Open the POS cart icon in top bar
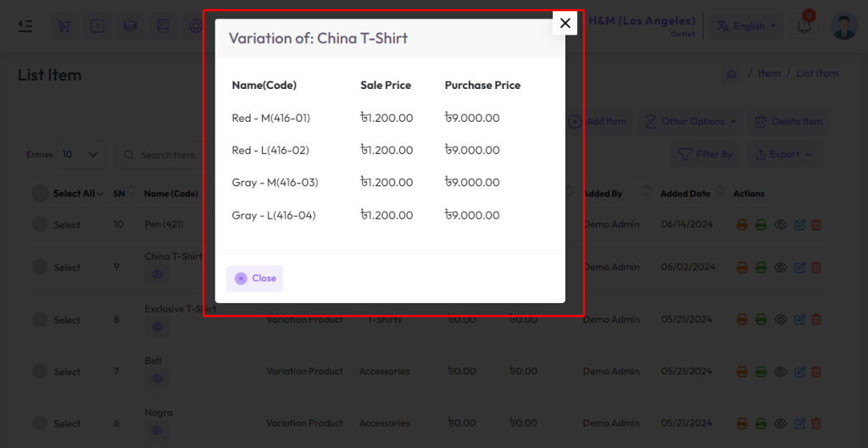Screen dimensions: 868x448 pos(64,26)
